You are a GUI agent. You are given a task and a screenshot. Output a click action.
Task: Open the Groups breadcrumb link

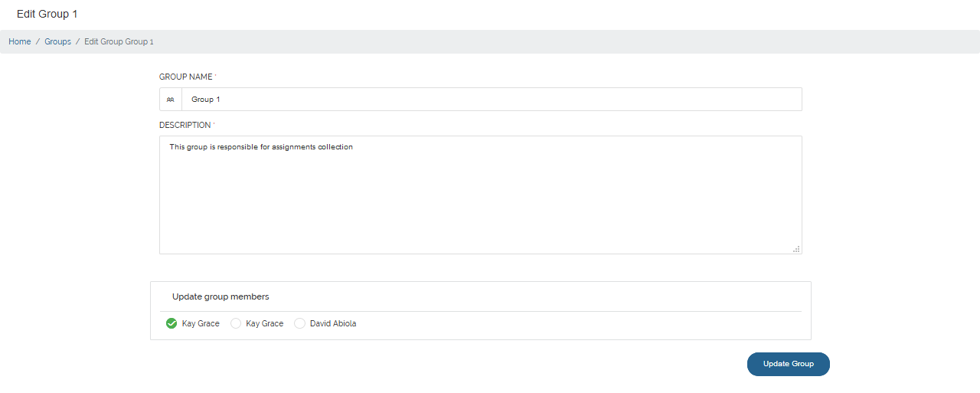pyautogui.click(x=57, y=41)
